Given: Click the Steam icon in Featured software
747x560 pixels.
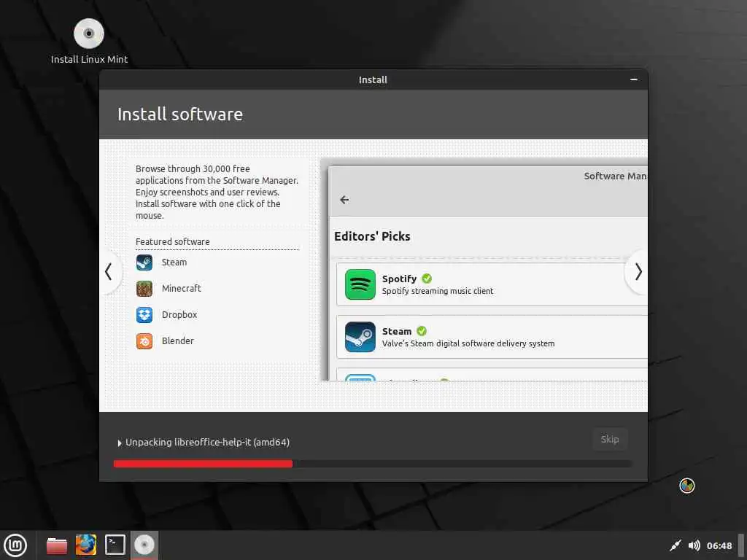Looking at the screenshot, I should click(144, 262).
